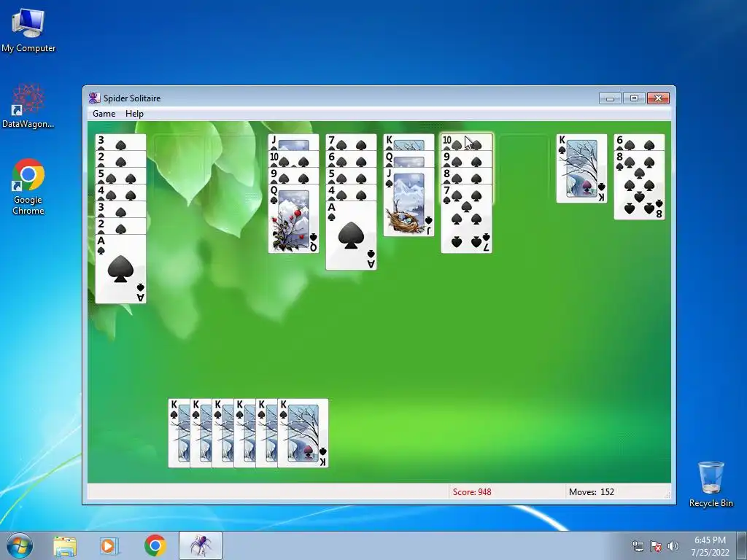747x560 pixels.
Task: Maximize the Spider Solitaire window
Action: click(x=634, y=98)
